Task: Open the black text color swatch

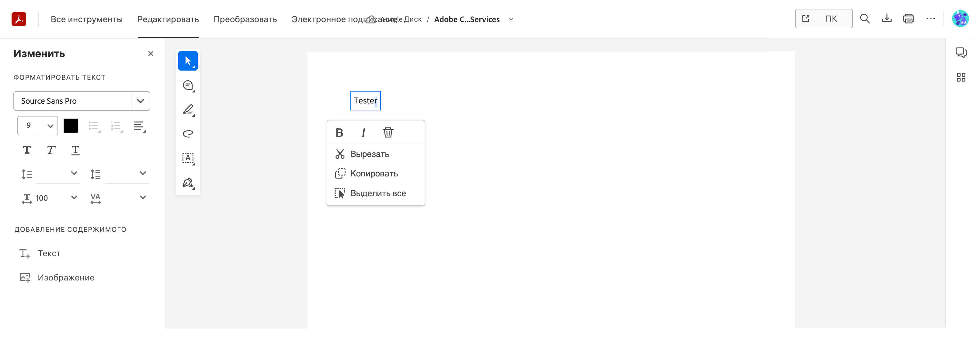Action: point(71,126)
